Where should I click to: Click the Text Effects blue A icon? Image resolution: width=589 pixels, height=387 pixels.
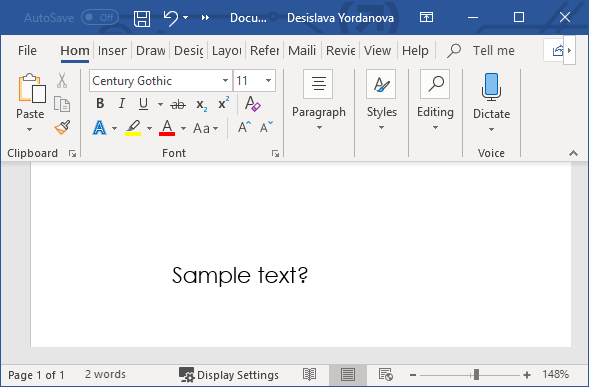point(99,128)
